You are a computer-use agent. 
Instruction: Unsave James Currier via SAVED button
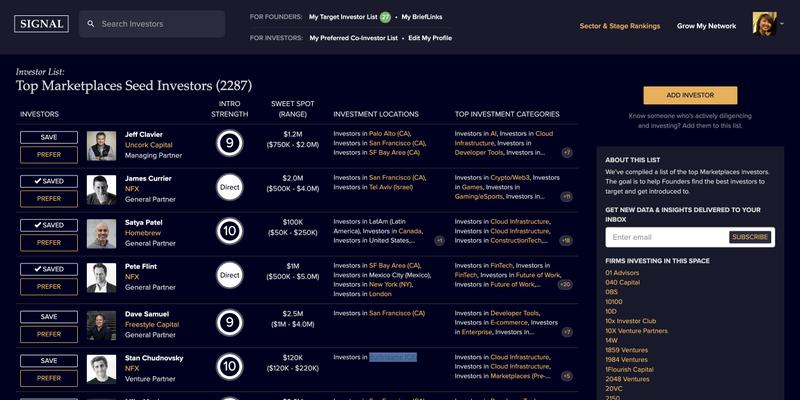[49, 181]
